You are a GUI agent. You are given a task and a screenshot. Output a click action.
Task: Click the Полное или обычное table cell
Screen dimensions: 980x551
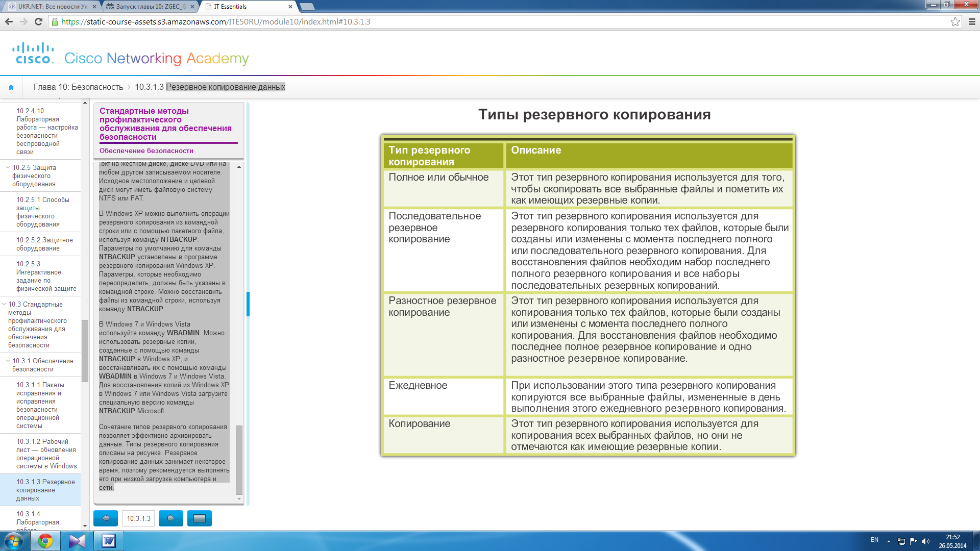pyautogui.click(x=443, y=188)
